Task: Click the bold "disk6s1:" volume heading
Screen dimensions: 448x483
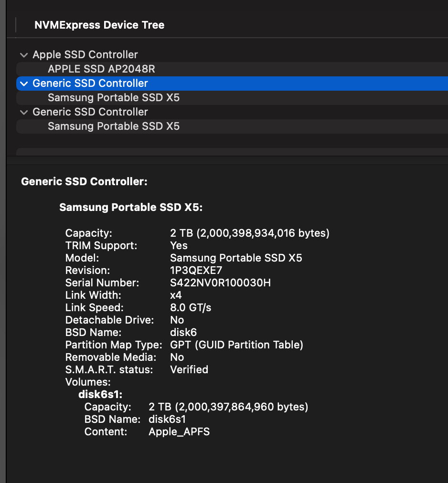Action: click(x=100, y=394)
